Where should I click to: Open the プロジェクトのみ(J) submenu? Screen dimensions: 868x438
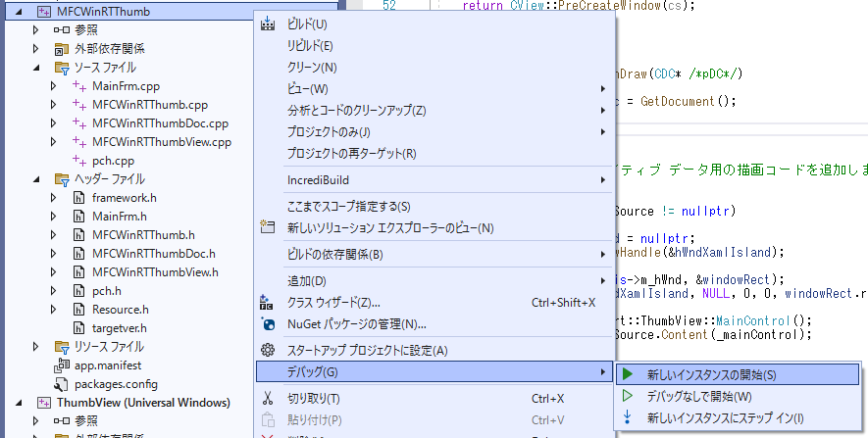(435, 132)
